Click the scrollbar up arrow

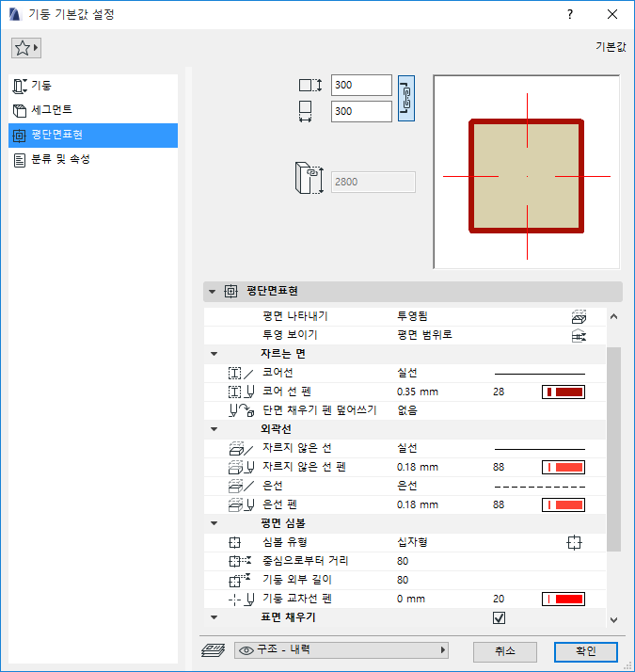pos(613,317)
